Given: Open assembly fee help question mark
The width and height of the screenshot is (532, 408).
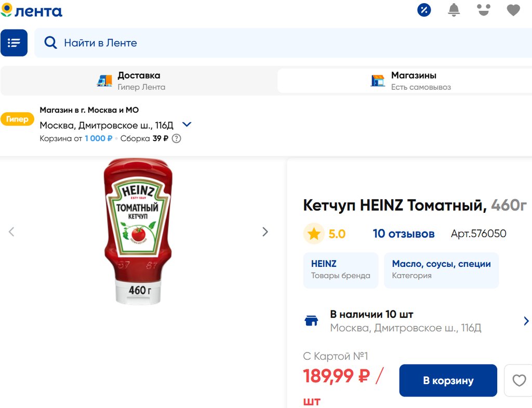Looking at the screenshot, I should (177, 139).
